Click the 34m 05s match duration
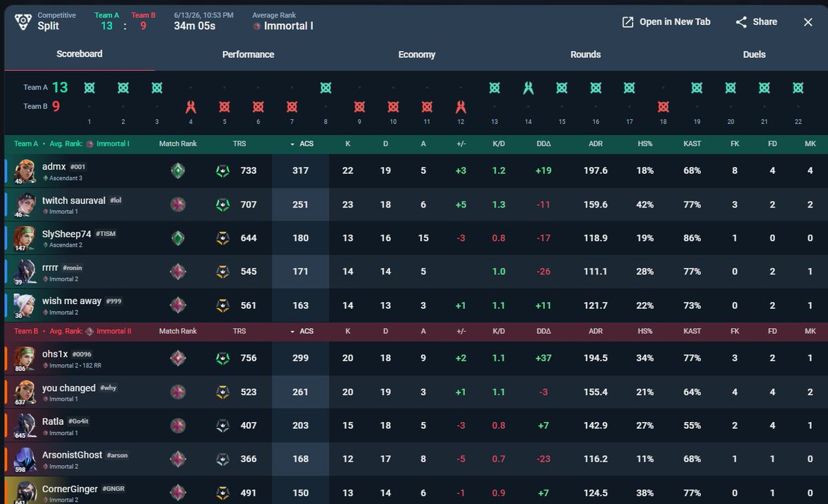 [195, 26]
